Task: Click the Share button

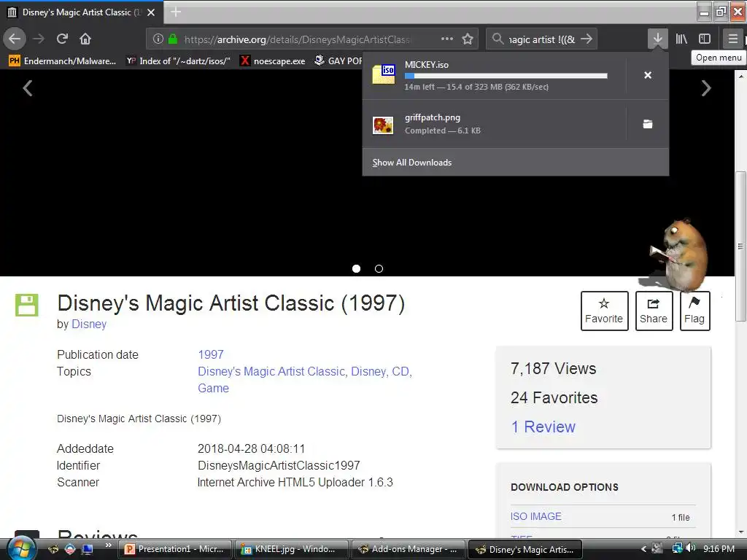Action: click(654, 311)
